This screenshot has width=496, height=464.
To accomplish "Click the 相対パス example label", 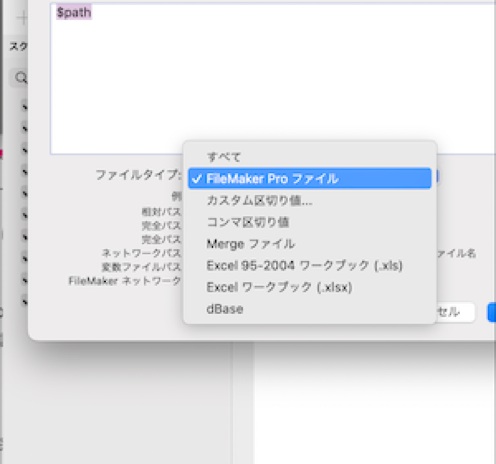I will tap(161, 212).
